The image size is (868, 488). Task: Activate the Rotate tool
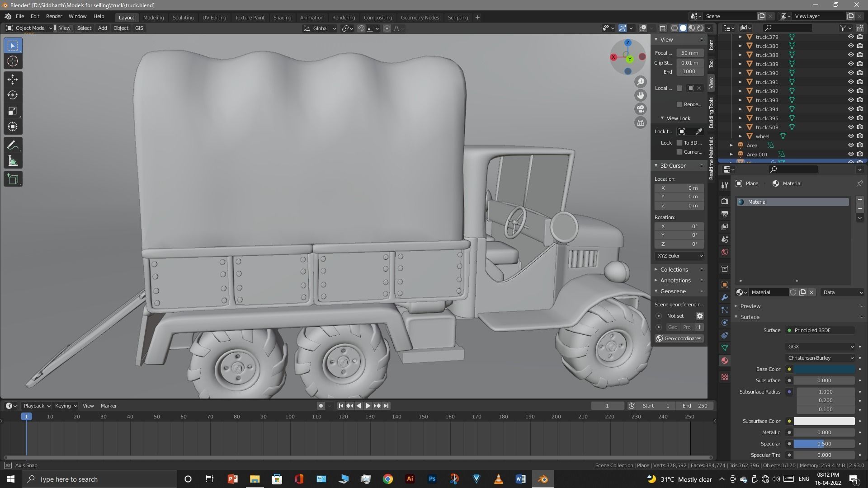tap(13, 95)
